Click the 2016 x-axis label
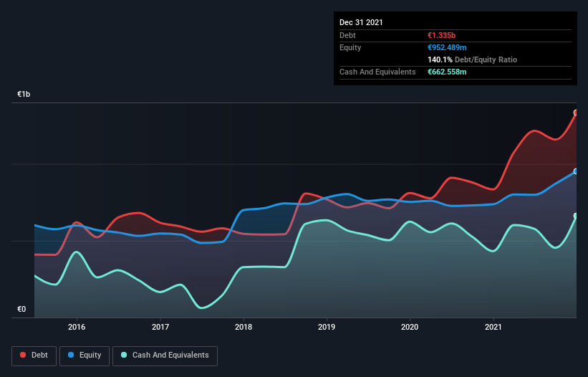This screenshot has height=377, width=588. [x=77, y=327]
